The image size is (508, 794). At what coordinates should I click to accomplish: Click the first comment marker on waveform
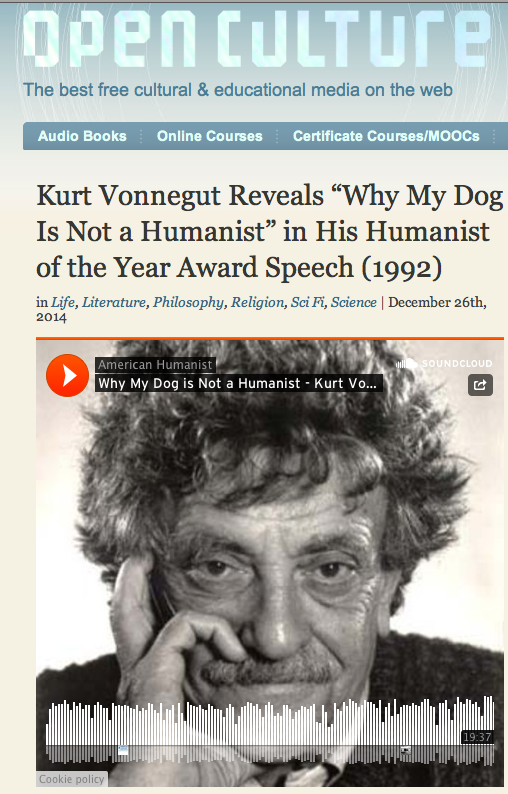(x=123, y=750)
